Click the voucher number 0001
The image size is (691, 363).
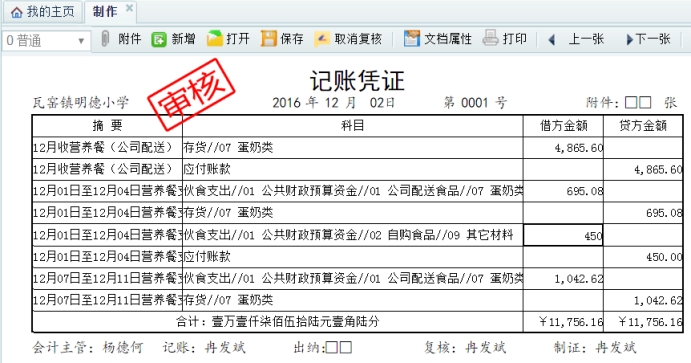click(475, 103)
